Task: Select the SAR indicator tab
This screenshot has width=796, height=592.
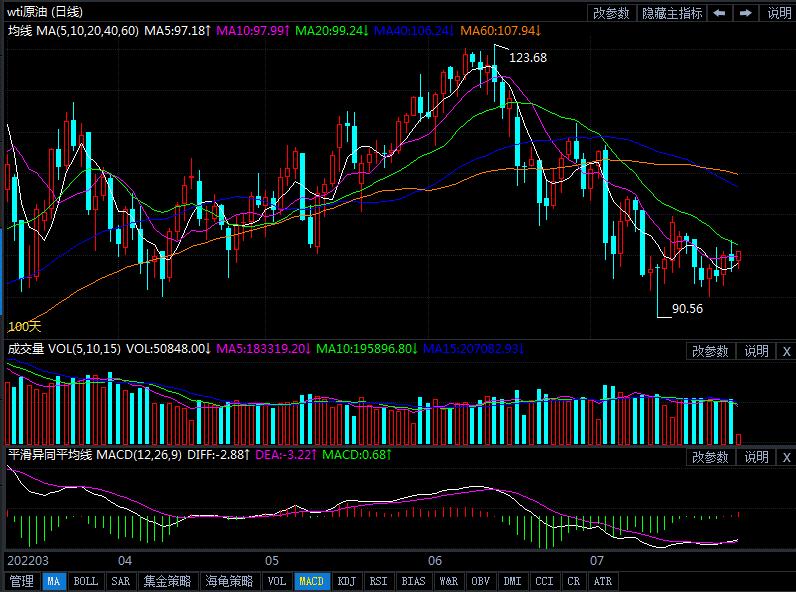Action: [120, 581]
